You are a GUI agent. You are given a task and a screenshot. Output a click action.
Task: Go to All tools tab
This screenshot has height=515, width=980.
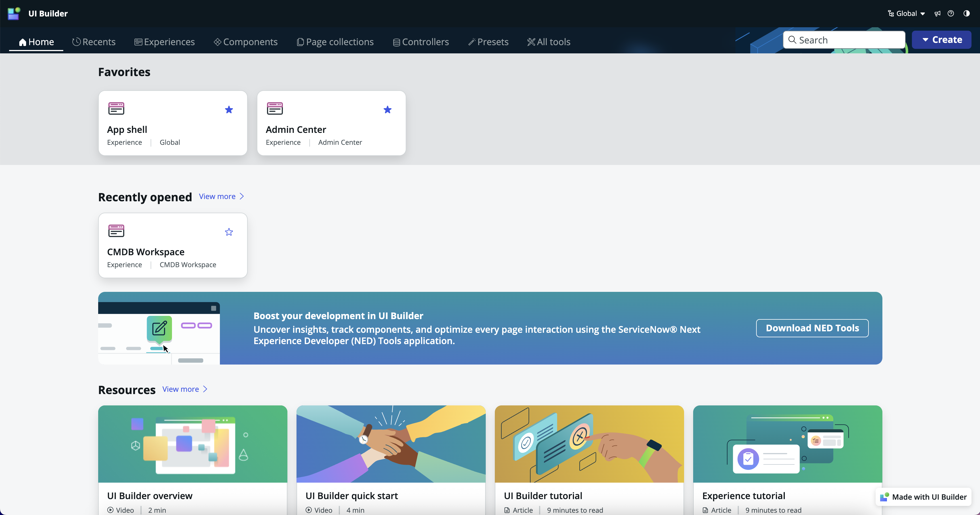pos(548,42)
